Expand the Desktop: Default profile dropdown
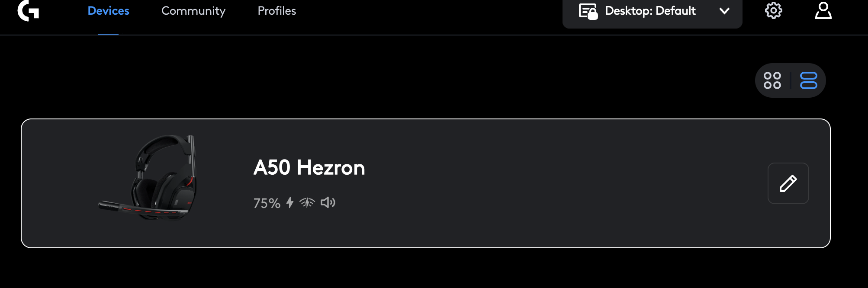The image size is (868, 288). (x=652, y=11)
